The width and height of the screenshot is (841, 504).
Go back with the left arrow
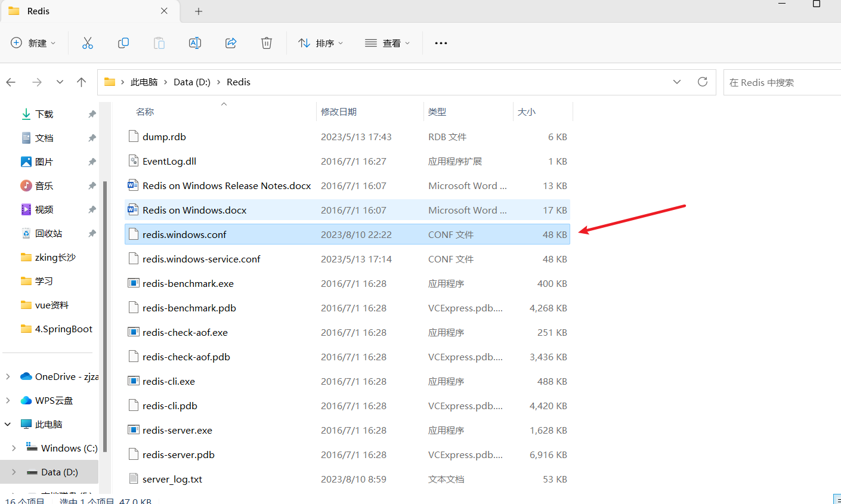coord(11,82)
